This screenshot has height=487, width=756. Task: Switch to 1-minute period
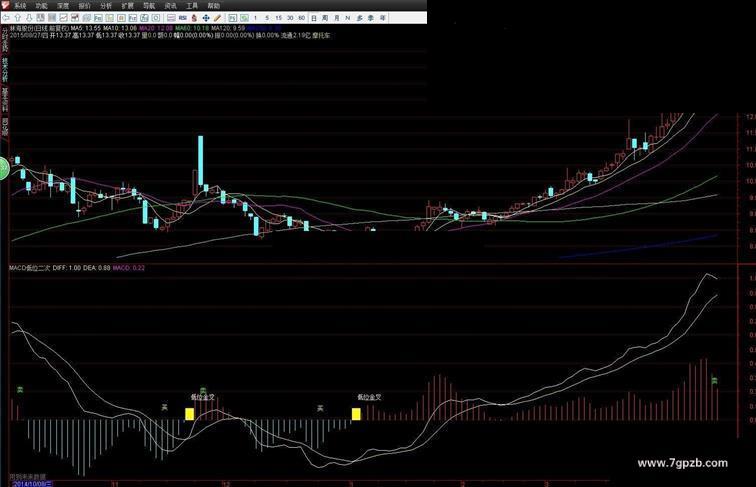tap(256, 18)
